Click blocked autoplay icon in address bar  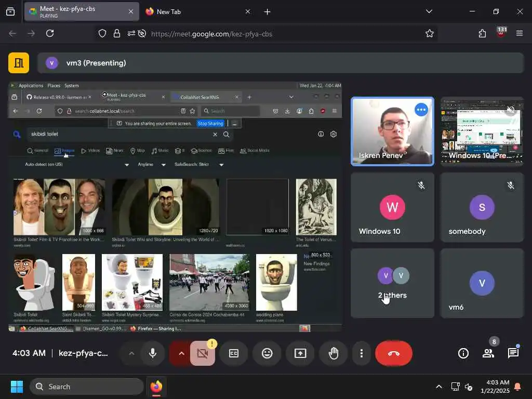coord(142,34)
